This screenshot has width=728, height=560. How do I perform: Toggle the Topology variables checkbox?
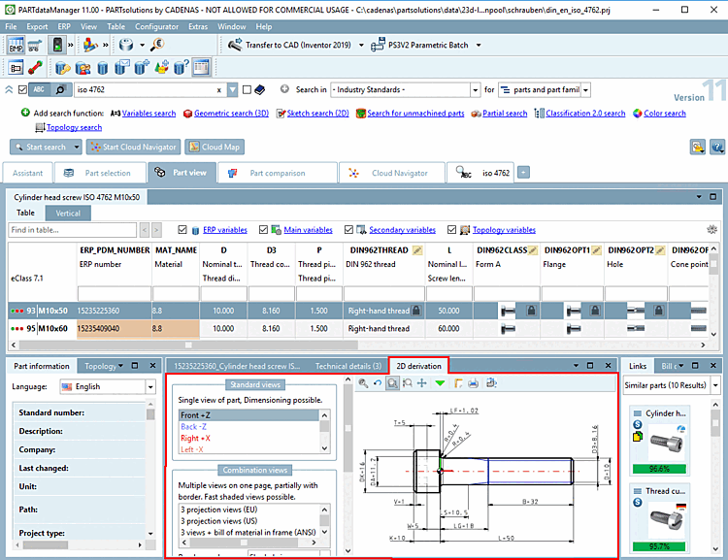[451, 229]
